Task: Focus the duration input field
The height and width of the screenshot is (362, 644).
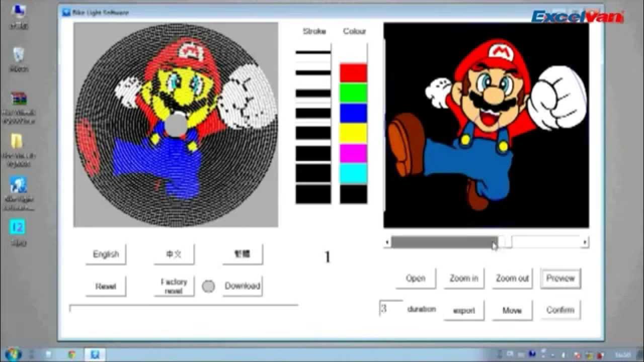Action: [x=391, y=308]
